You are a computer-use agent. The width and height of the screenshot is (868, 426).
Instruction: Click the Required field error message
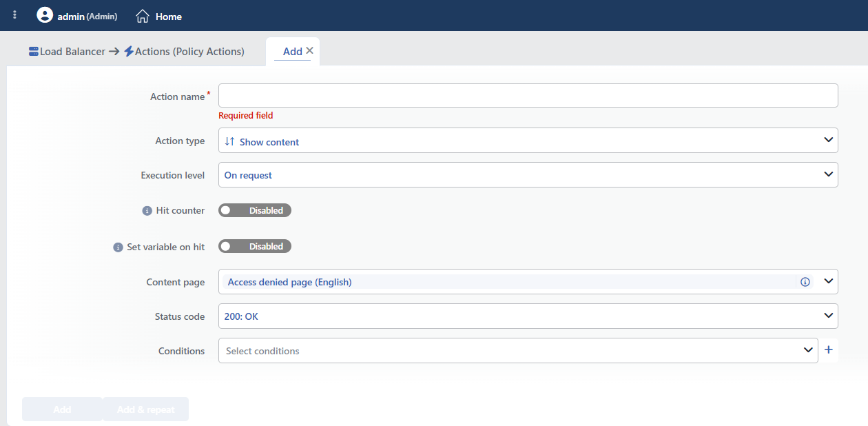pyautogui.click(x=246, y=116)
